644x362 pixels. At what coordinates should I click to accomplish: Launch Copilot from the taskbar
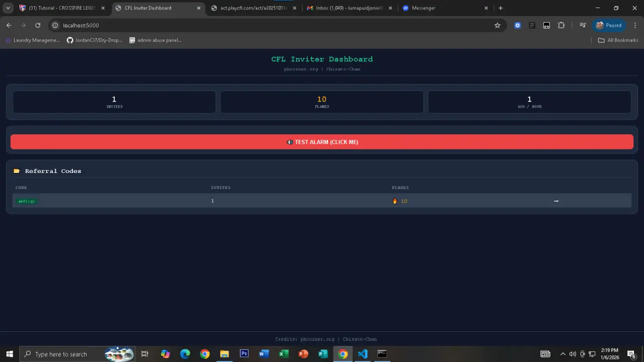(166, 354)
